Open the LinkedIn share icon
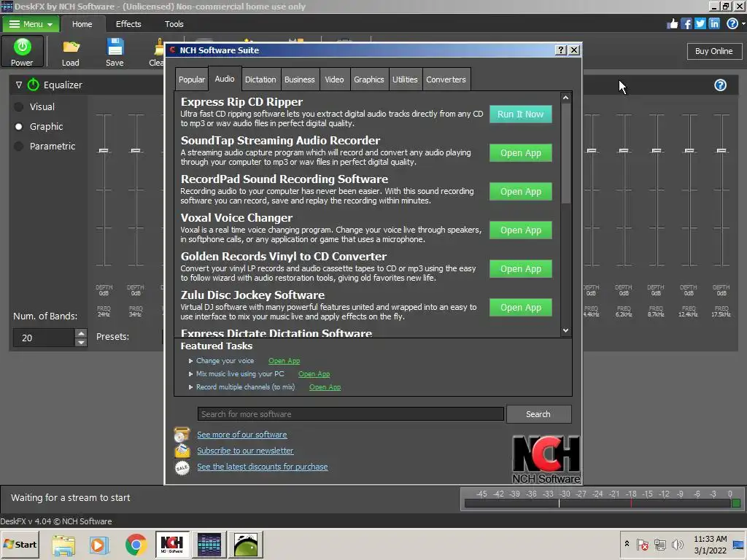This screenshot has width=747, height=560. pyautogui.click(x=714, y=24)
